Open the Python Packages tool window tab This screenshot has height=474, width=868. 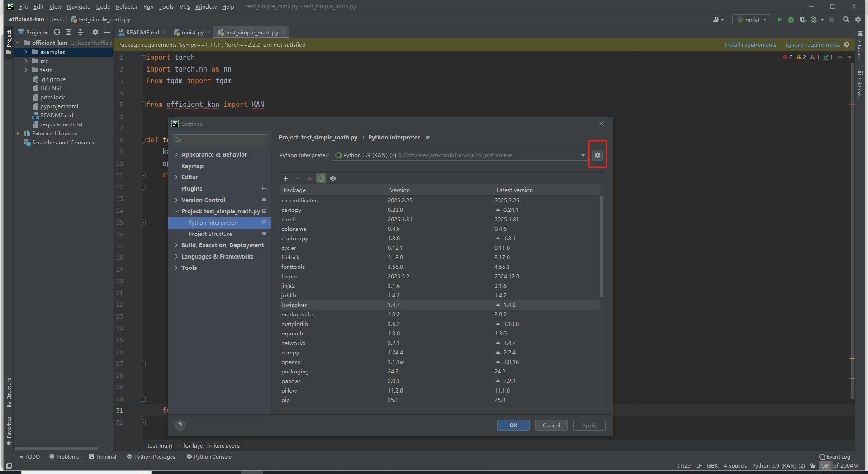pos(151,457)
